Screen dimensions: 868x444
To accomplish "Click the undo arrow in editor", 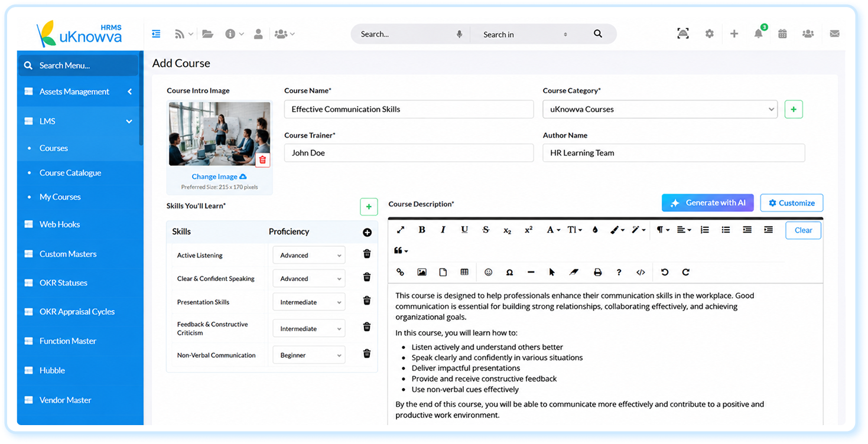I will (x=665, y=272).
